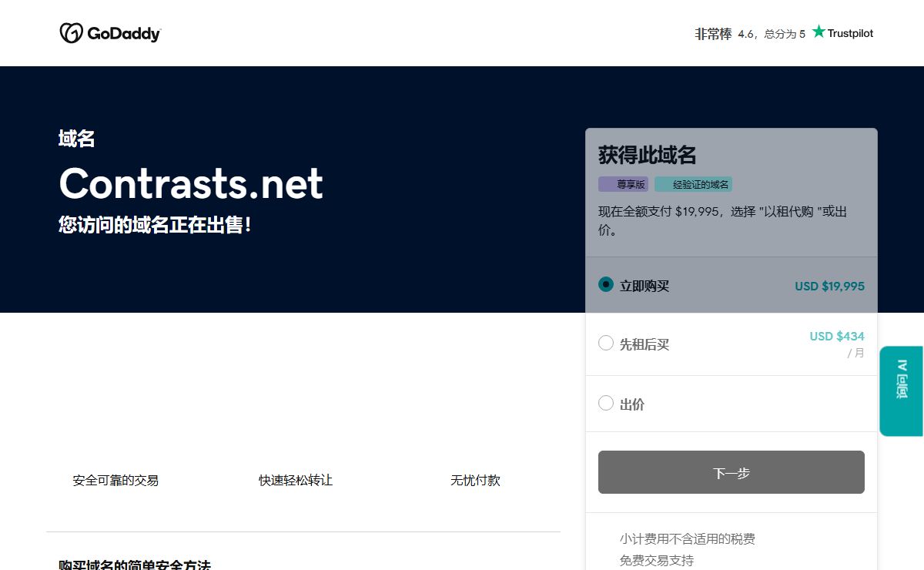Select the 出价 radio option
The height and width of the screenshot is (570, 924).
pos(606,403)
